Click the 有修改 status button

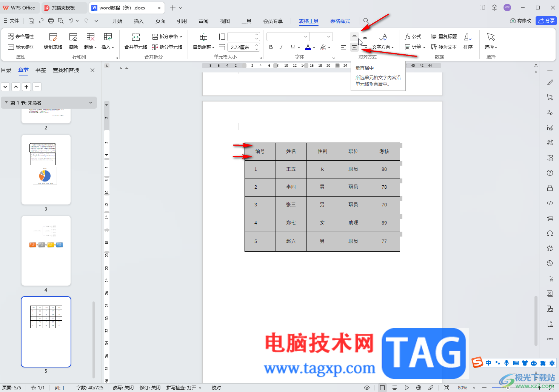tap(521, 21)
